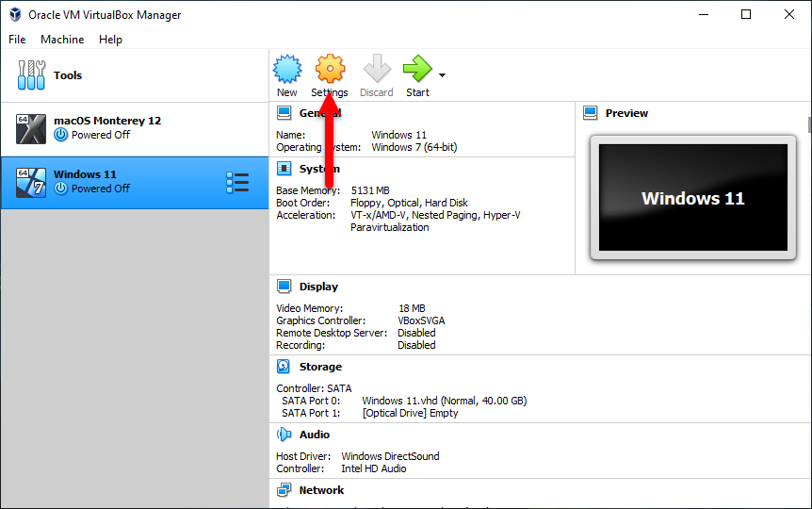Image resolution: width=812 pixels, height=509 pixels.
Task: Expand the Start button dropdown arrow
Action: pyautogui.click(x=442, y=75)
